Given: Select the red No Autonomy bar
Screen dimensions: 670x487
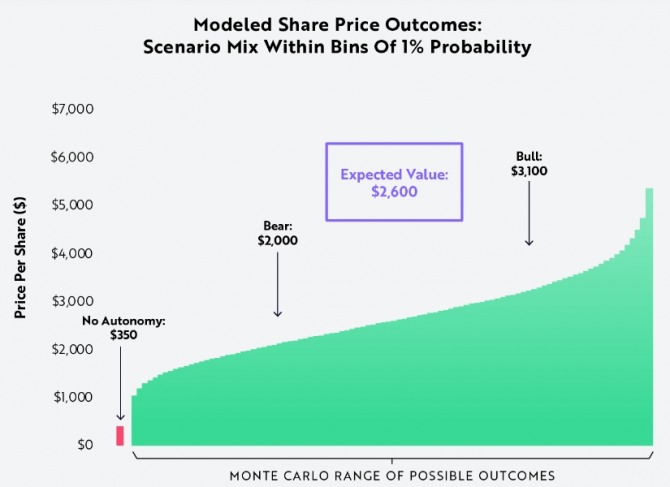Looking at the screenshot, I should (120, 435).
